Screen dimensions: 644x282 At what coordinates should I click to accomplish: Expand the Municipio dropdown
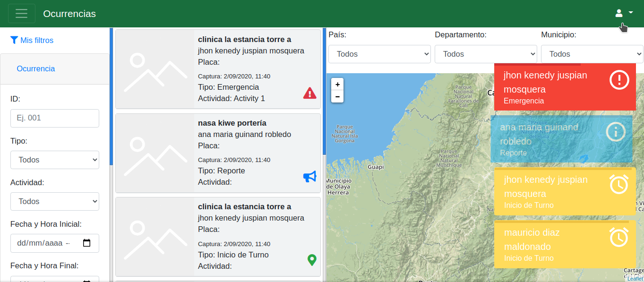click(x=592, y=54)
